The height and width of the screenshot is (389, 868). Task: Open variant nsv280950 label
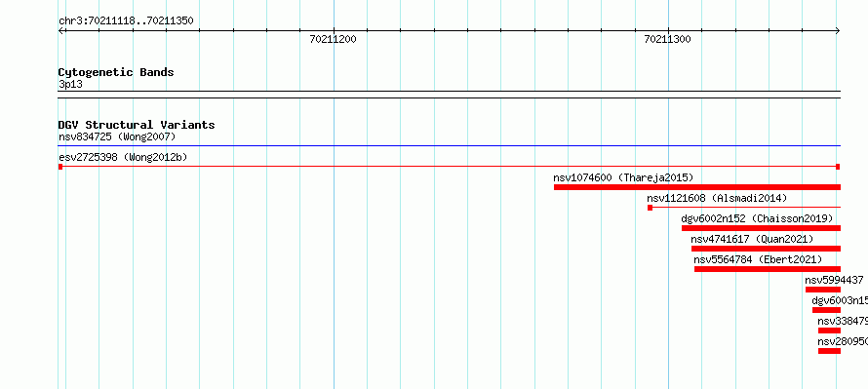click(x=843, y=341)
